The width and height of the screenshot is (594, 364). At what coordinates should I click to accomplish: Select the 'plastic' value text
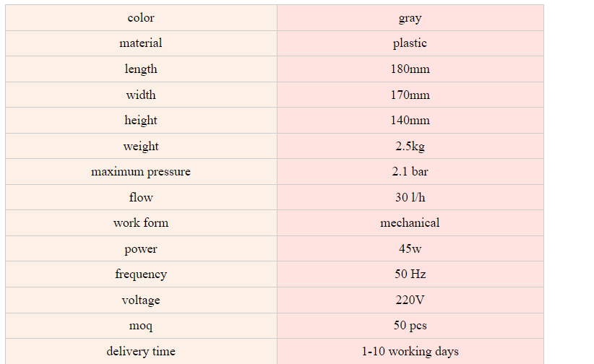(x=410, y=43)
